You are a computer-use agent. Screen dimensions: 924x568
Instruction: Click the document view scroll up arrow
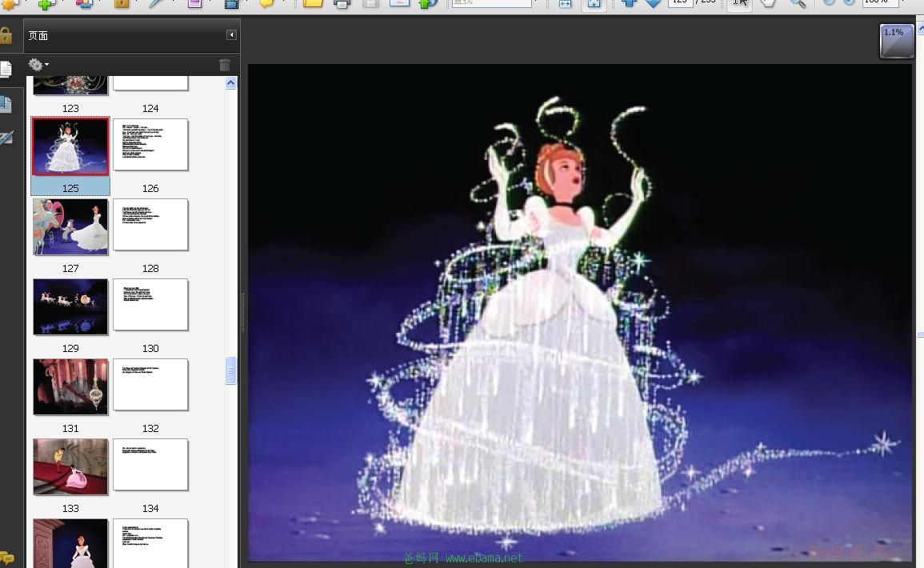921,28
